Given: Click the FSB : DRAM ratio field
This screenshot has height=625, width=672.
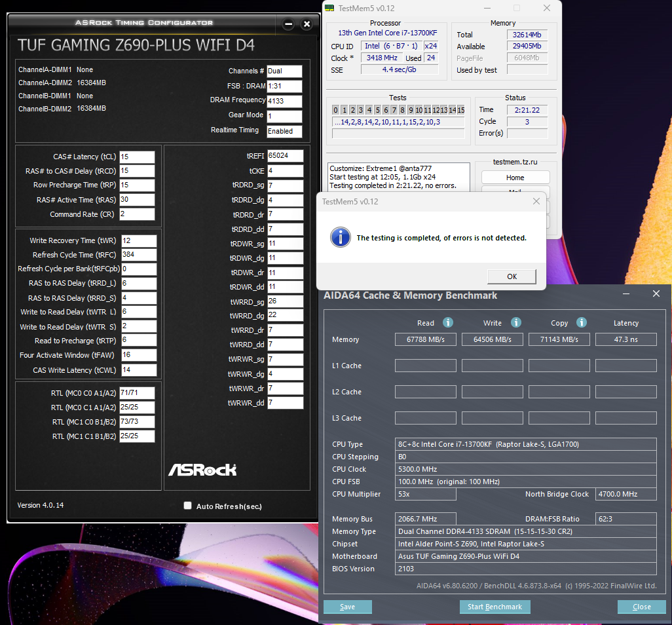Looking at the screenshot, I should coord(284,86).
